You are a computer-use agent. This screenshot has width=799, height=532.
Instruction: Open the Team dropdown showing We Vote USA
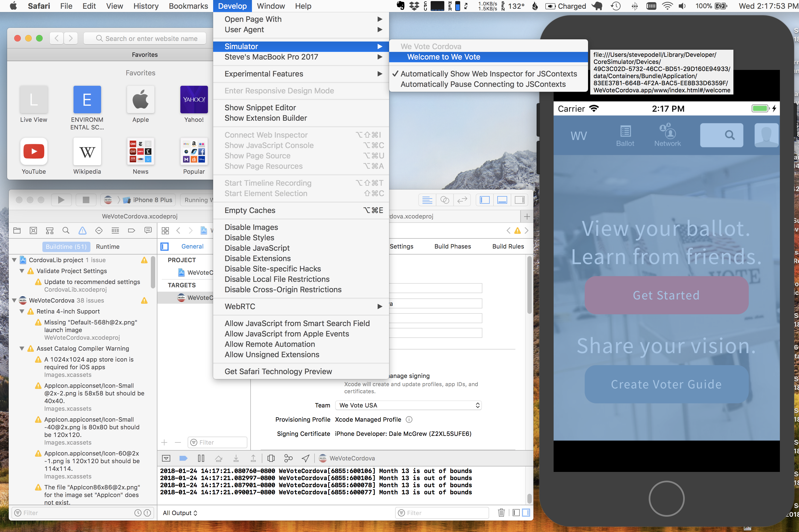[x=408, y=405]
